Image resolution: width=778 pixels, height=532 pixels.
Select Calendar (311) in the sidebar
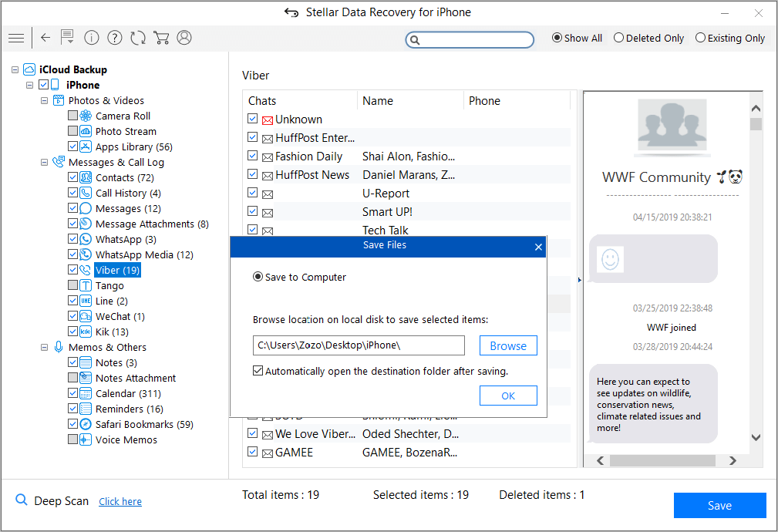click(128, 393)
